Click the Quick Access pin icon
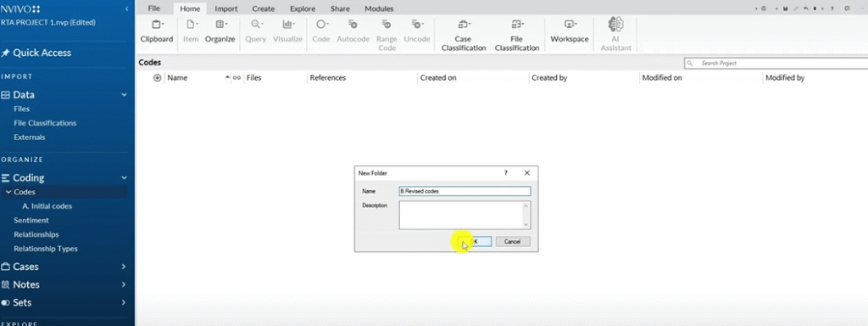This screenshot has width=868, height=326. click(x=6, y=53)
